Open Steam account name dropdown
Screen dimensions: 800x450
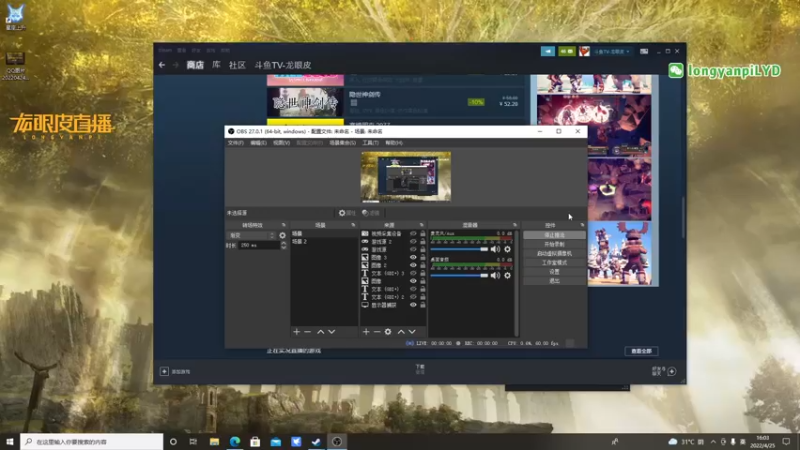(x=612, y=52)
